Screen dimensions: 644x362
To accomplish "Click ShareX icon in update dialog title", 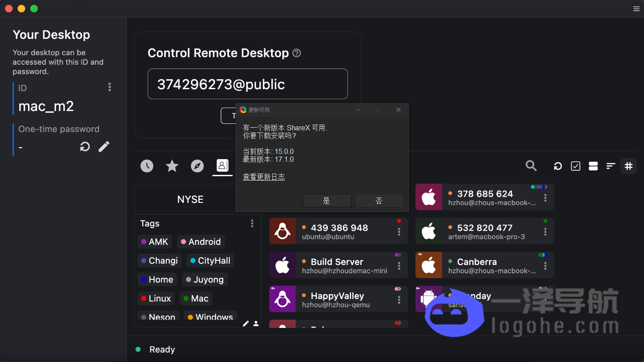I will click(x=243, y=110).
